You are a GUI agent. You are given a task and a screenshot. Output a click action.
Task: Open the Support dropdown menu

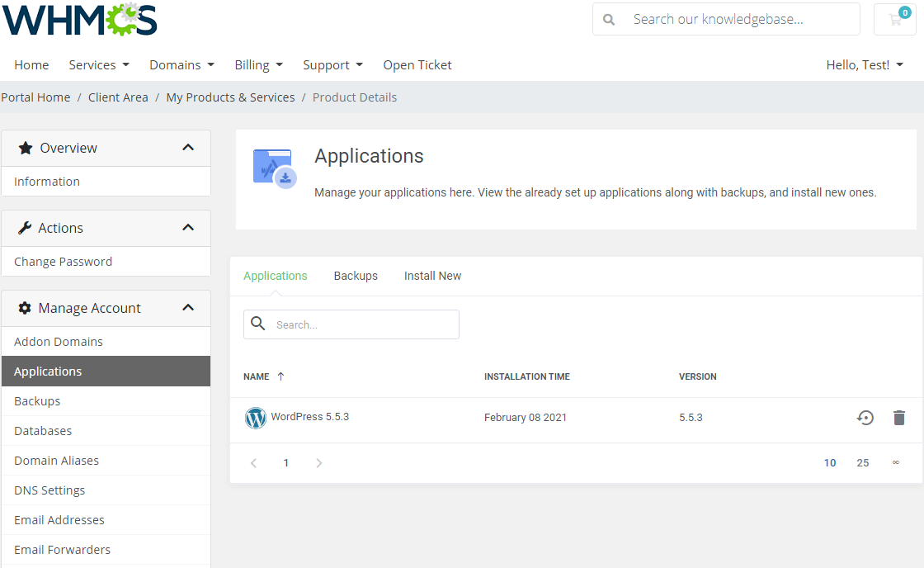pos(333,65)
